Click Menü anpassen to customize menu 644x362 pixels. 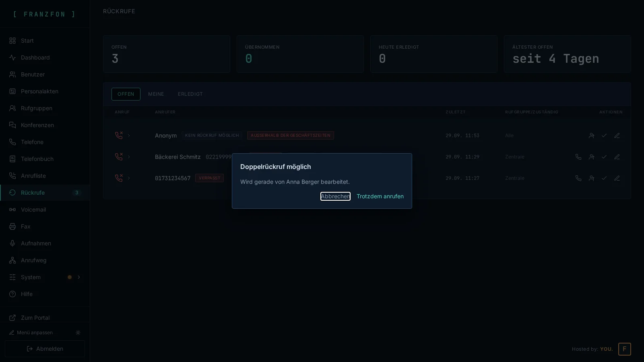click(31, 333)
